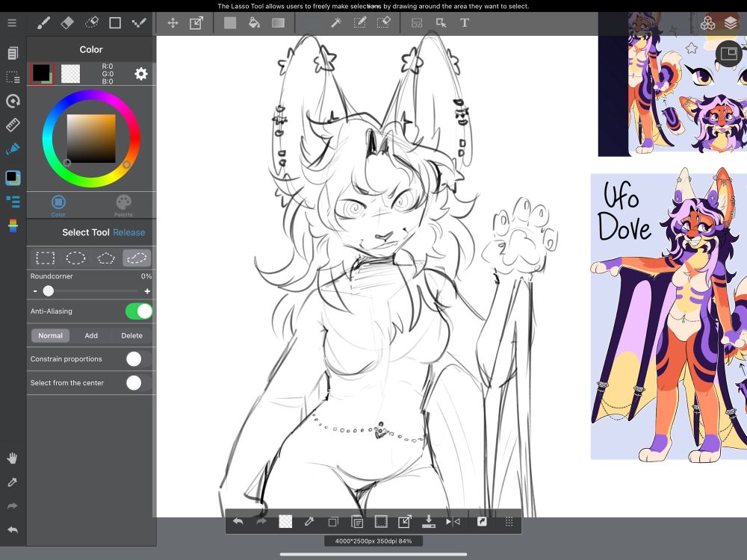Image resolution: width=747 pixels, height=560 pixels.
Task: Set selection mode to Normal
Action: (50, 336)
